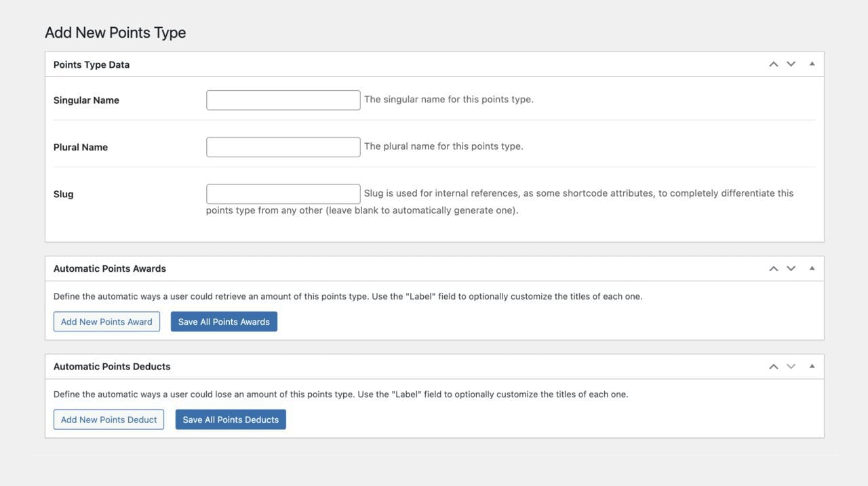Toggle the Points Type Data header
Viewport: 868px width, 486px height.
(91, 63)
